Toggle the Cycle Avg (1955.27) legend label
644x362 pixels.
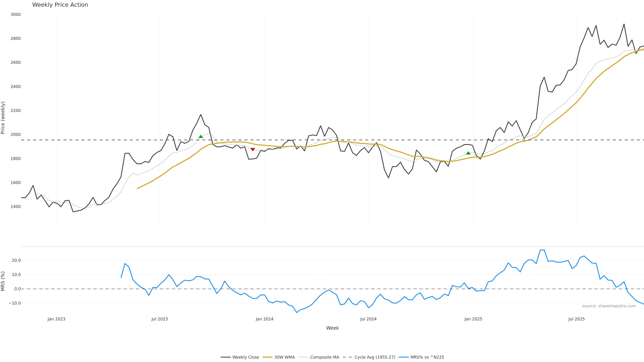tap(375, 357)
